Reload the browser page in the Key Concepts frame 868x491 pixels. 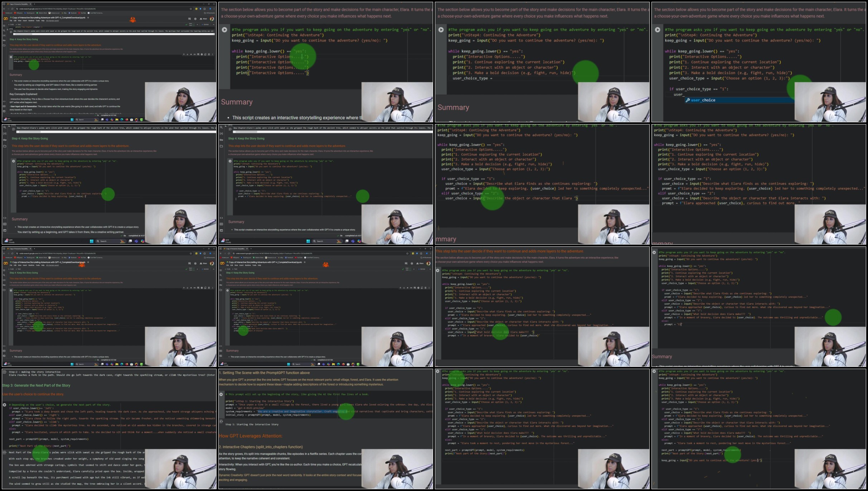pos(12,9)
